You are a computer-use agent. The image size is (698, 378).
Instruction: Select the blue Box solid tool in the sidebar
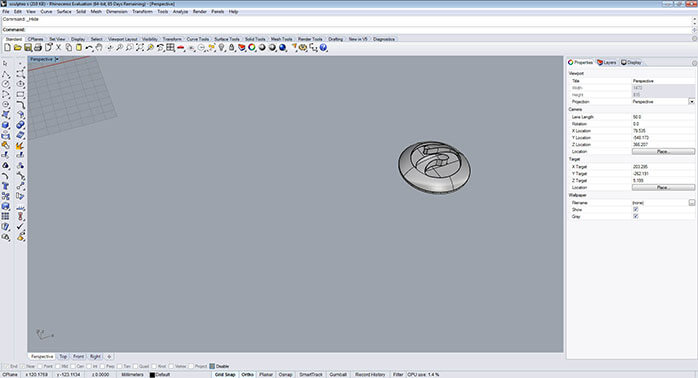6,125
